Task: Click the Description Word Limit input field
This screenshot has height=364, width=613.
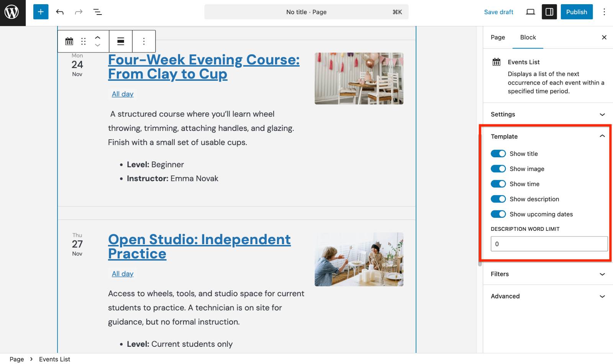Action: [x=549, y=244]
